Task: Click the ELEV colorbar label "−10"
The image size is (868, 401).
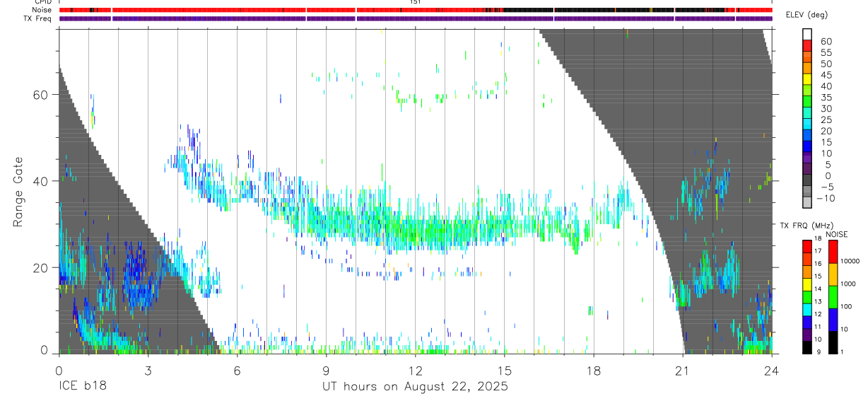Action: (x=826, y=199)
